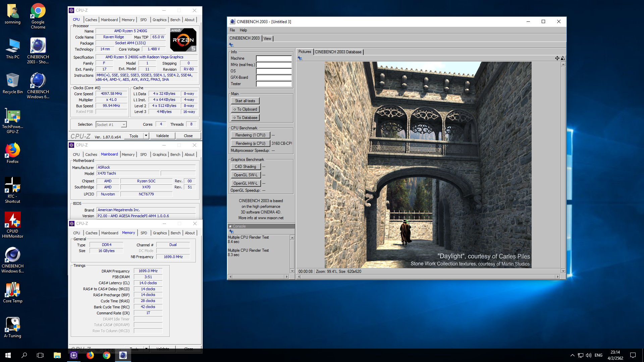
Task: Click the To Clipboard button
Action: 245,109
